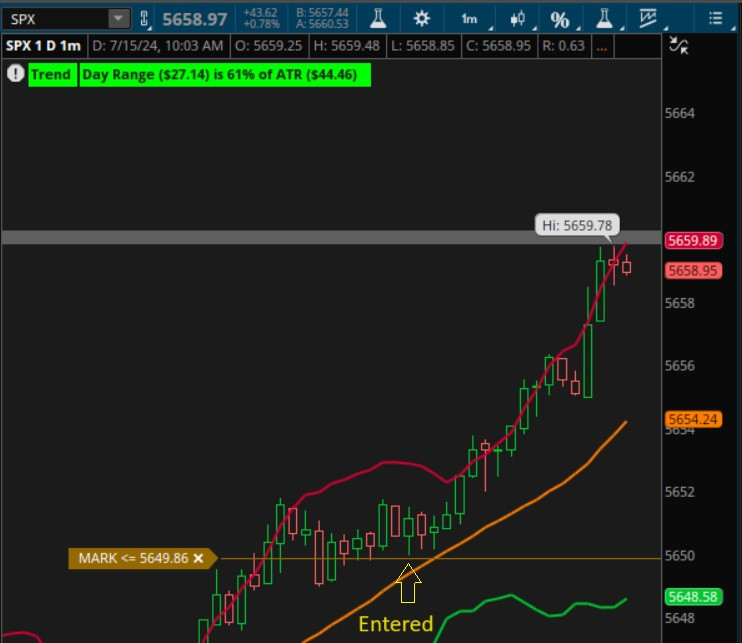Click the 5652 price axis label
The image size is (742, 643).
(x=680, y=492)
